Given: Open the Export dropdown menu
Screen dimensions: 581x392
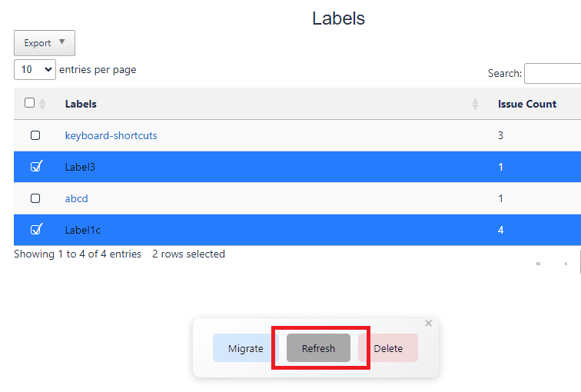Looking at the screenshot, I should pos(45,43).
